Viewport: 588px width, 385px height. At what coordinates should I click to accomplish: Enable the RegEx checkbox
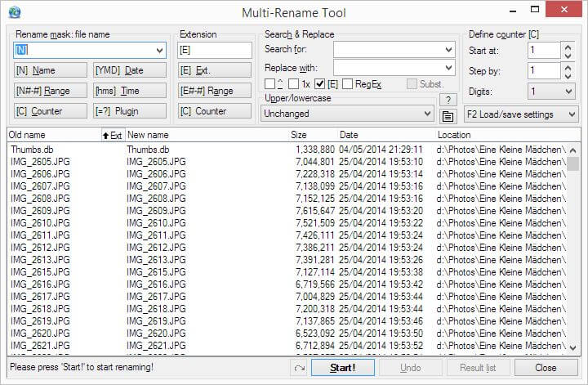coord(347,84)
